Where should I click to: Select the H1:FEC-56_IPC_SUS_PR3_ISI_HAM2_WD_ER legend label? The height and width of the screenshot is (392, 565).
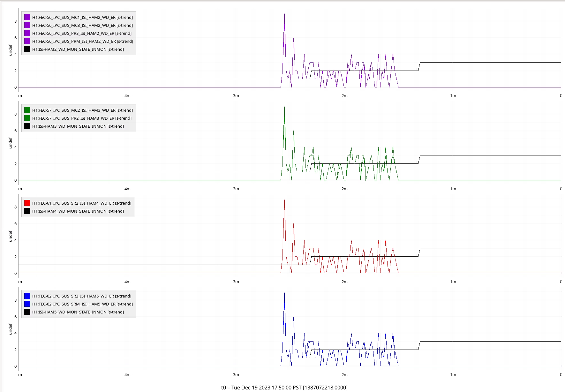click(82, 33)
